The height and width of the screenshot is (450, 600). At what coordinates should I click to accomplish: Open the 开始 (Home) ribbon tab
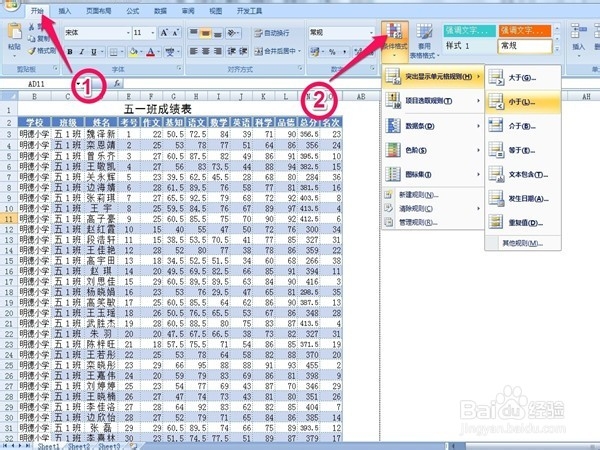37,11
